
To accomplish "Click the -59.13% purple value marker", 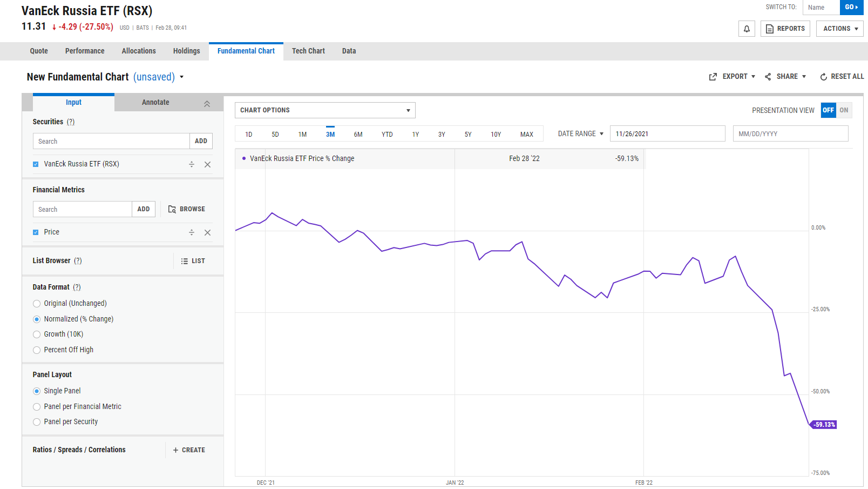I will (824, 425).
